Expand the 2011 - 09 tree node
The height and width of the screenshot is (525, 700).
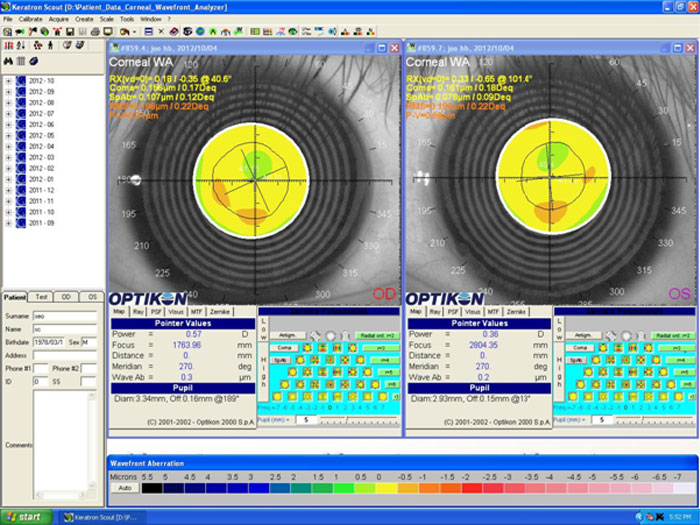[x=8, y=223]
